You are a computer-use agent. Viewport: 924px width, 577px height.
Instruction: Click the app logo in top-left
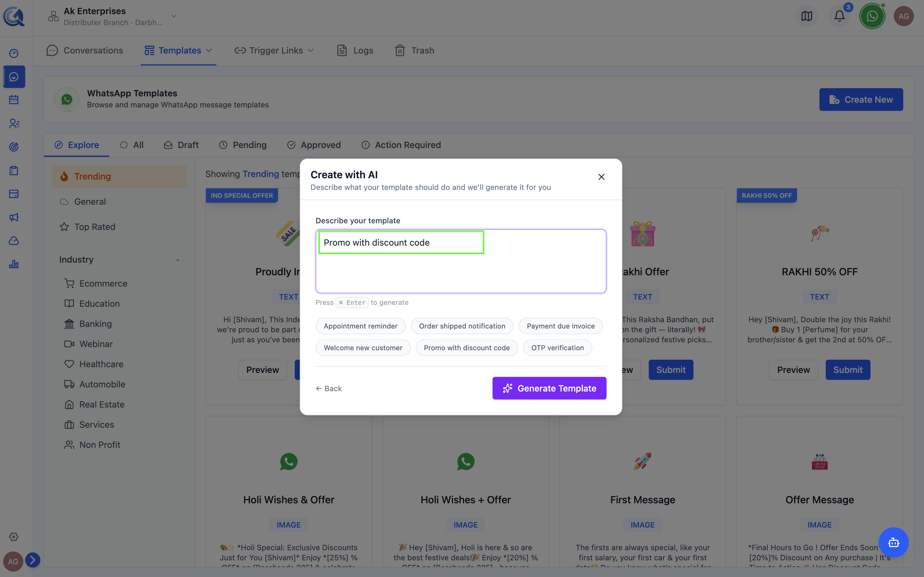(x=14, y=16)
